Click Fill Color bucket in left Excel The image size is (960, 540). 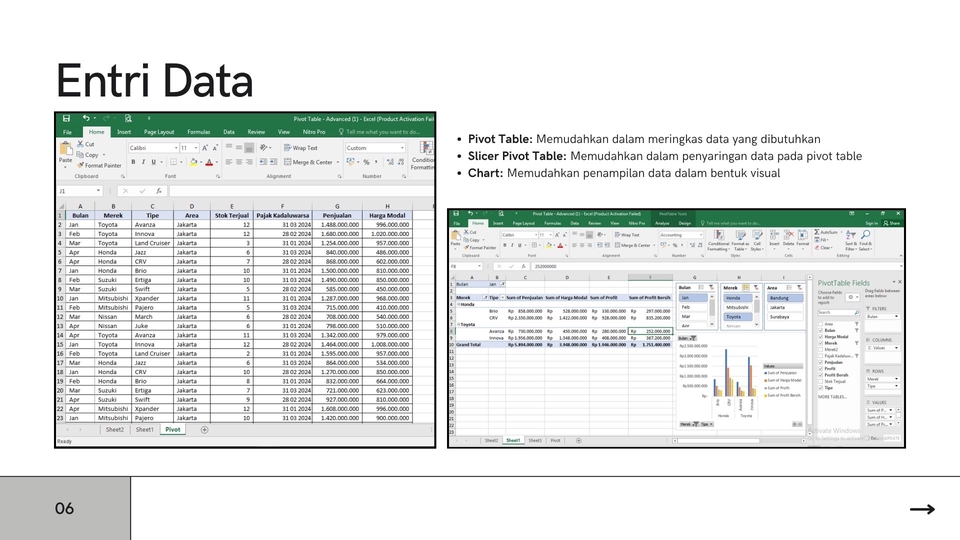tap(193, 162)
